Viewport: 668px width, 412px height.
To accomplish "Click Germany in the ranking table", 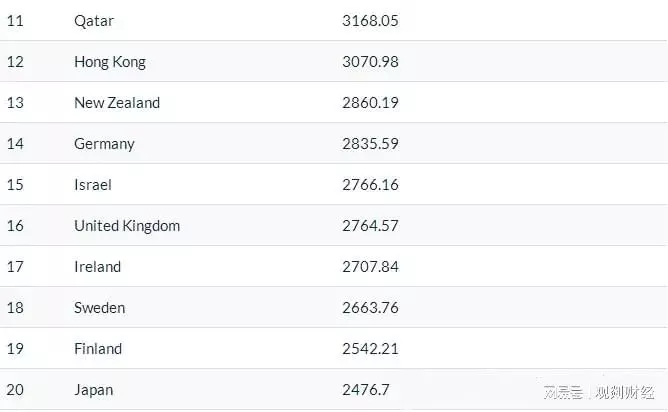I will (104, 144).
